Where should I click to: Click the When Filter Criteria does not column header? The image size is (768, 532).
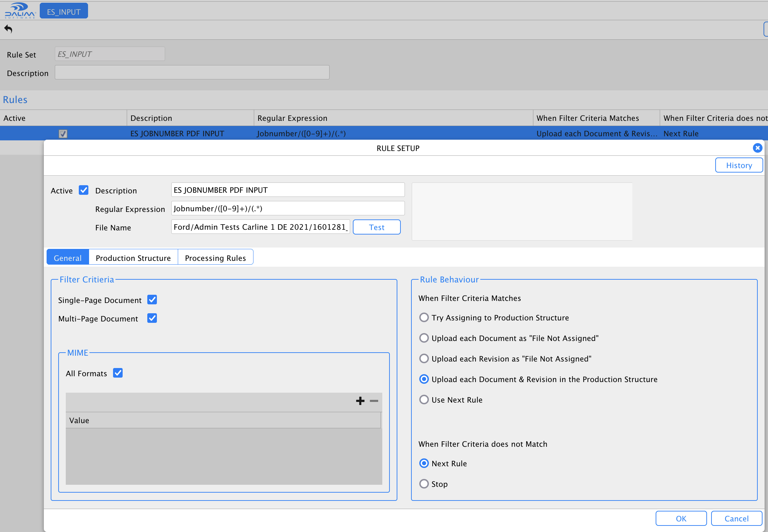click(x=714, y=118)
